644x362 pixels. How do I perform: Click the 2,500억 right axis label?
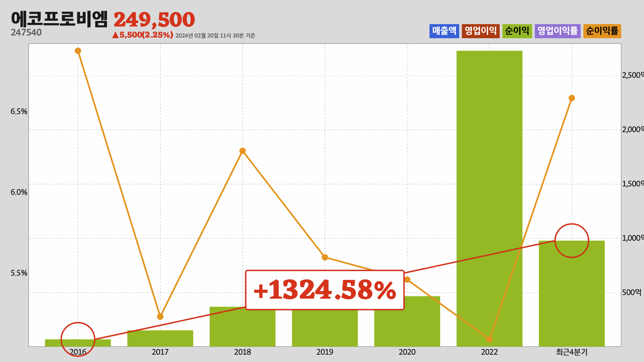[633, 75]
